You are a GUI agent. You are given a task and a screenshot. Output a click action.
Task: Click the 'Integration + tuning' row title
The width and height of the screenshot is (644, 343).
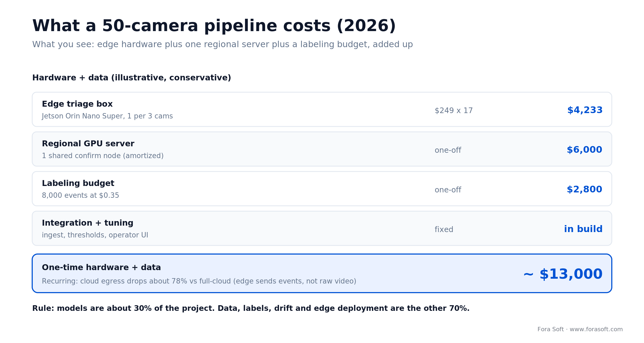[87, 223]
